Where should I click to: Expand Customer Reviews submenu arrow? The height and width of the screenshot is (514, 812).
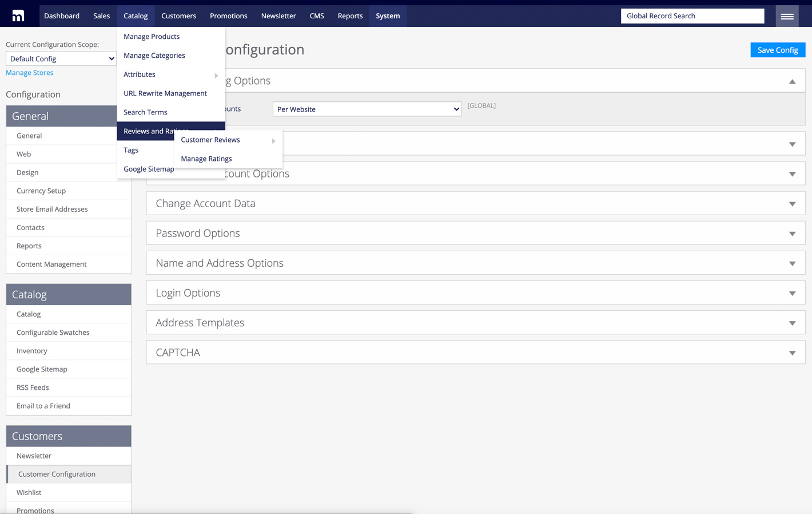273,141
